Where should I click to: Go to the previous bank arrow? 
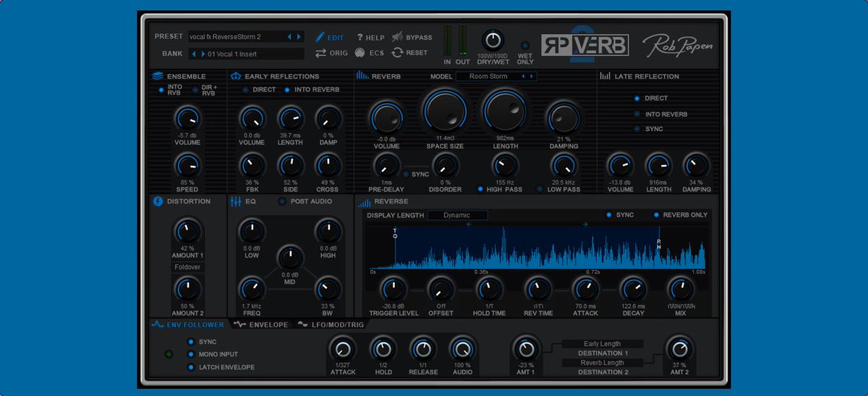pyautogui.click(x=194, y=54)
